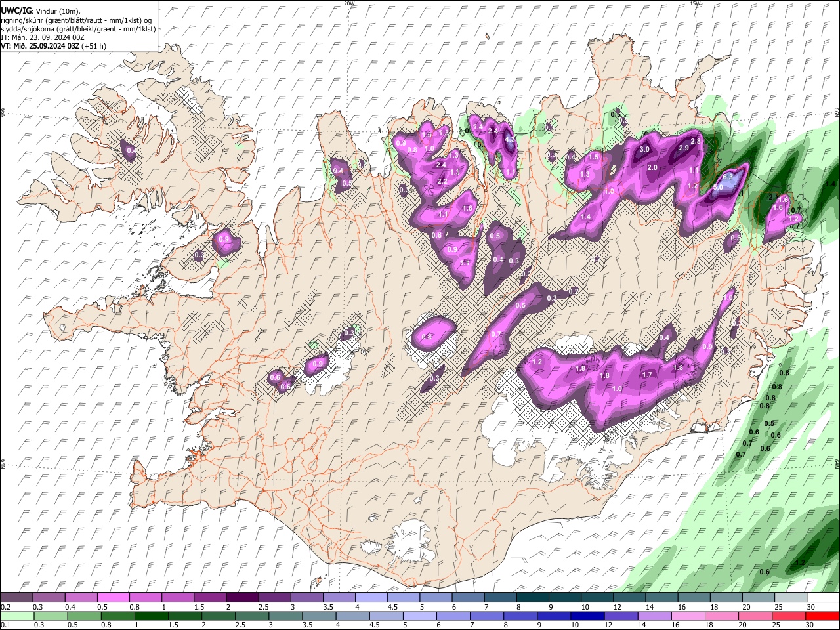
Task: Click the '0.1' label in the bottom legend row
Action: click(6, 625)
